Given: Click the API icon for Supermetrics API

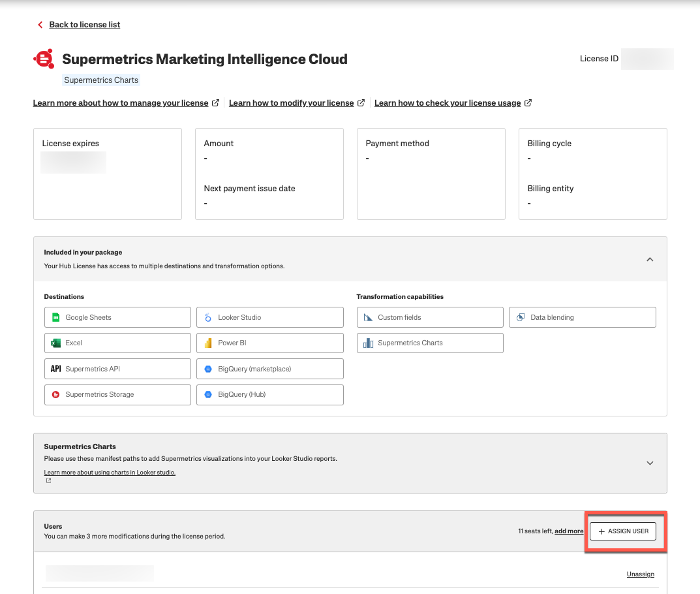Looking at the screenshot, I should click(56, 369).
